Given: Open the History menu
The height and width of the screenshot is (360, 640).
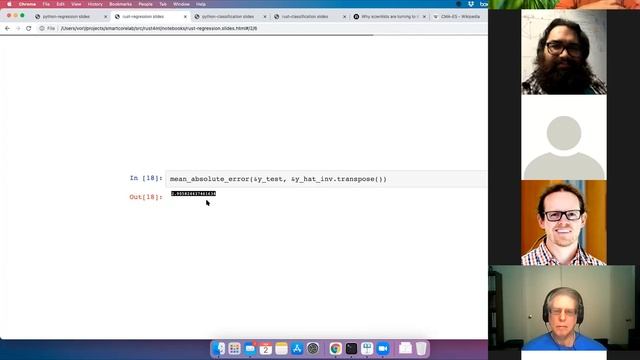Looking at the screenshot, I should (95, 4).
